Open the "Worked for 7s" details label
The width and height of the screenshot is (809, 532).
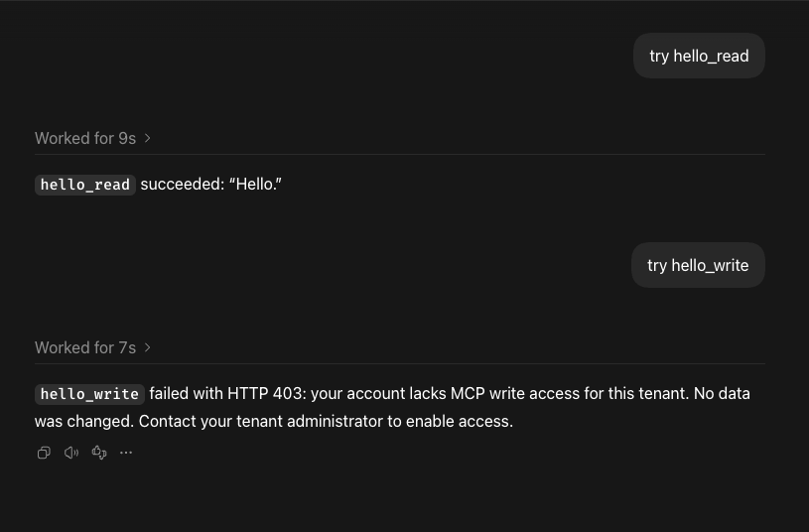[85, 347]
